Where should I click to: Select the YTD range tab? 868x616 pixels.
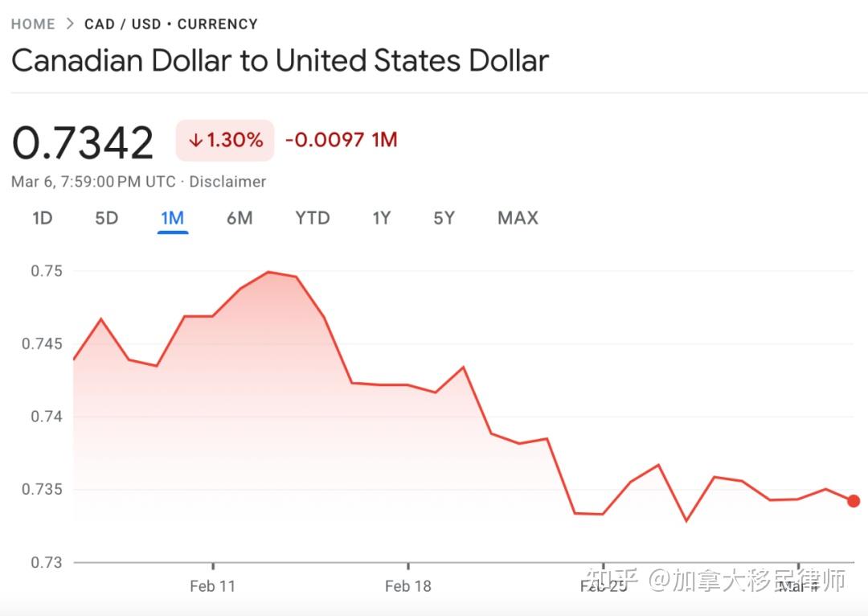(312, 217)
